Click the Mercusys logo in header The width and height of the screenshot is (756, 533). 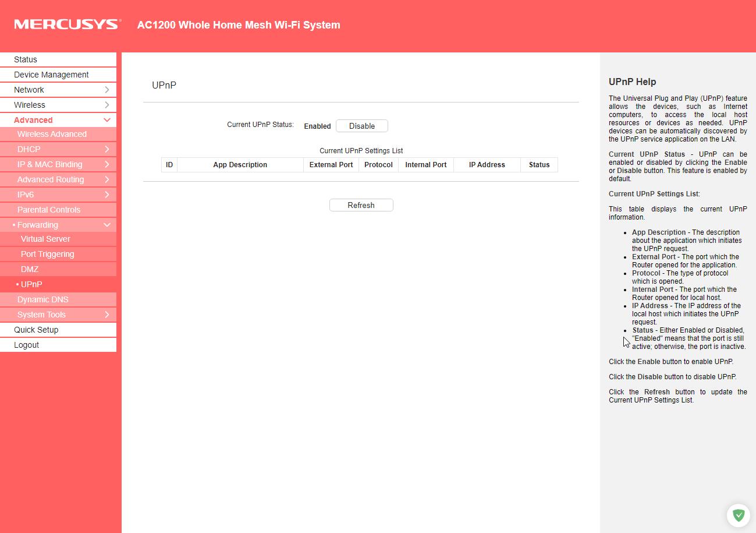pyautogui.click(x=68, y=24)
